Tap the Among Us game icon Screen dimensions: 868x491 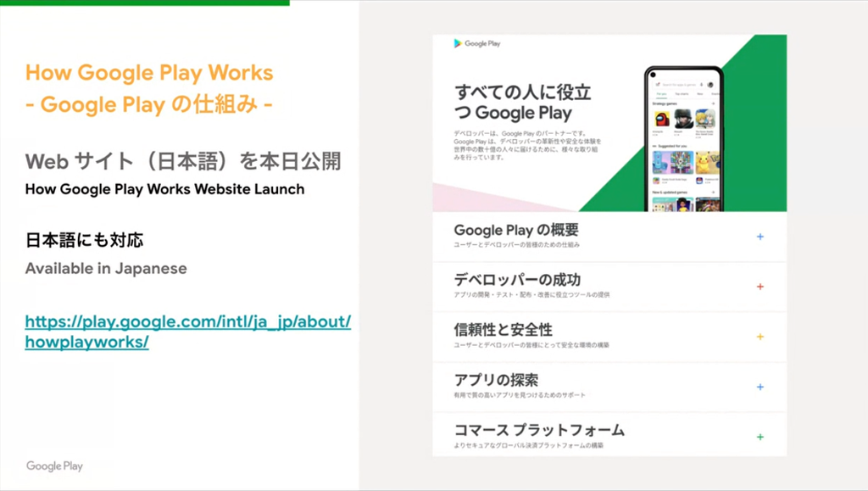(663, 119)
